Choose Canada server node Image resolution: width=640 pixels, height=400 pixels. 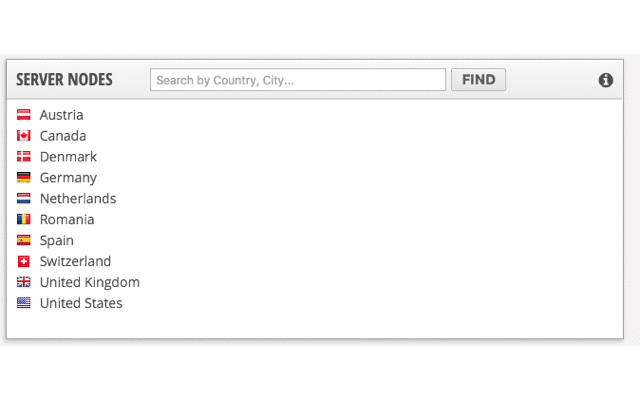[63, 136]
